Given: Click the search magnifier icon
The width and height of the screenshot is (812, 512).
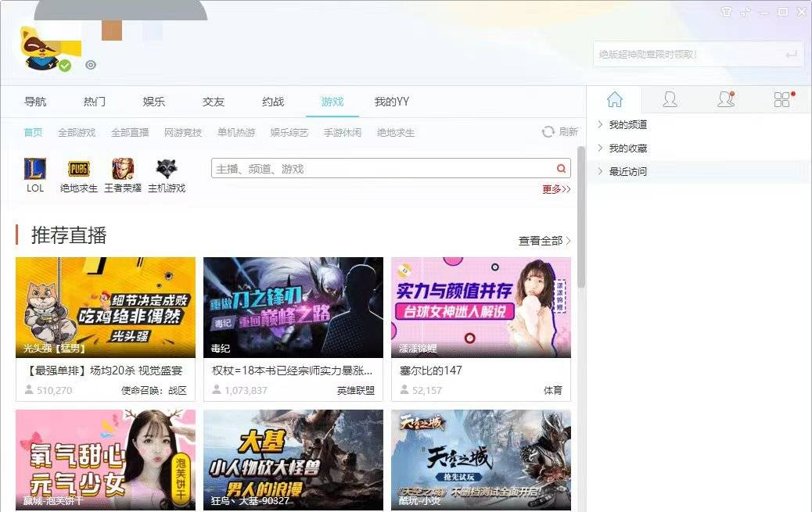Looking at the screenshot, I should 561,168.
